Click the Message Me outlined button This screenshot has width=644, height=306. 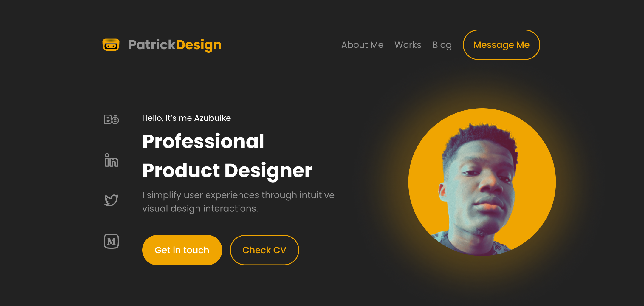tap(501, 45)
